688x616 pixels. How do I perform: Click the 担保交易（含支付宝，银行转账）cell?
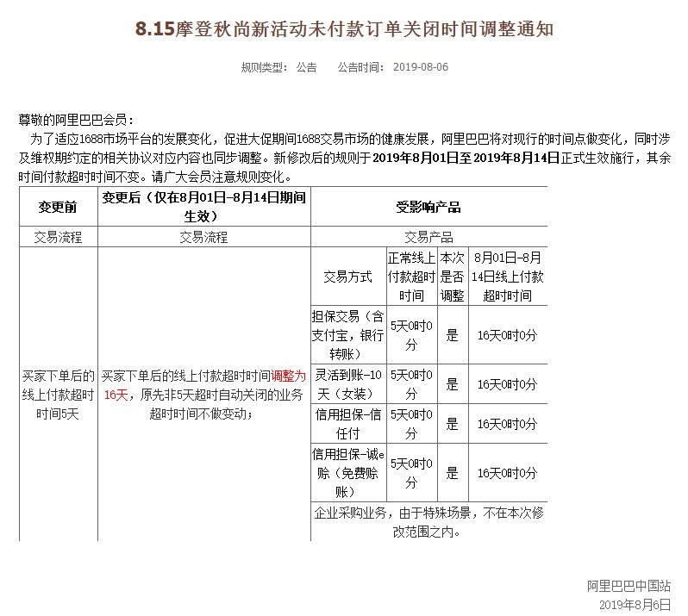pos(348,335)
